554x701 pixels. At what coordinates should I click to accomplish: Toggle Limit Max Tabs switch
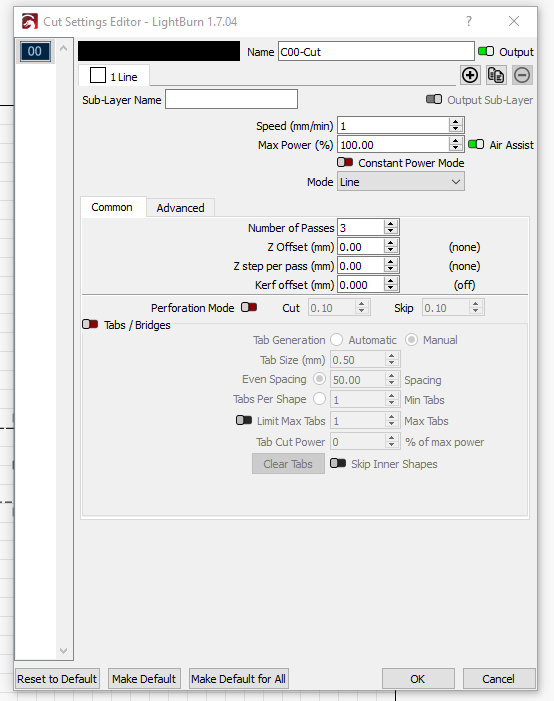pyautogui.click(x=244, y=420)
